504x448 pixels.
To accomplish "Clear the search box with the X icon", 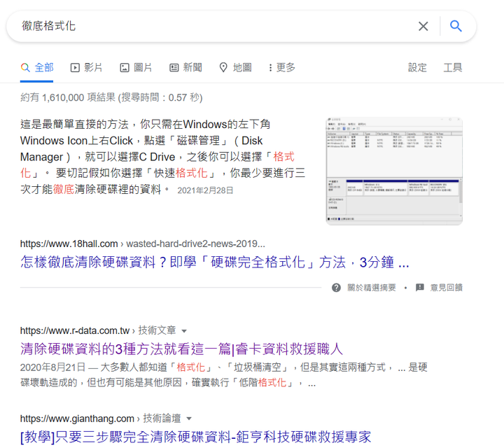I will pyautogui.click(x=423, y=26).
